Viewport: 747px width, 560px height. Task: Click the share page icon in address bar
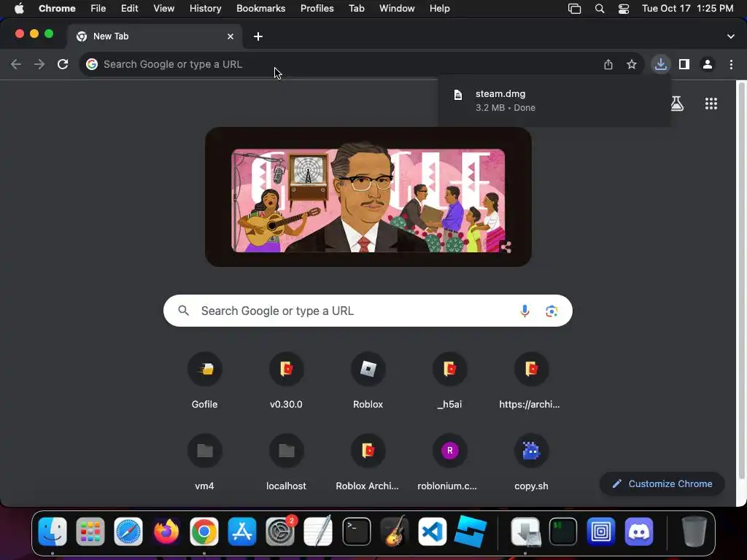click(608, 64)
